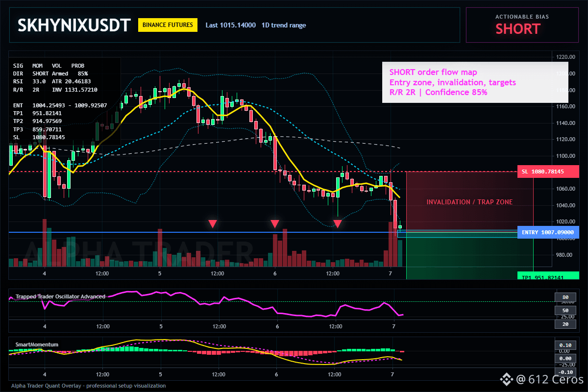Screen dimensions: 588x392
Task: Click the ENT 1004.25493 - 1009.92507 row
Action: click(x=60, y=105)
